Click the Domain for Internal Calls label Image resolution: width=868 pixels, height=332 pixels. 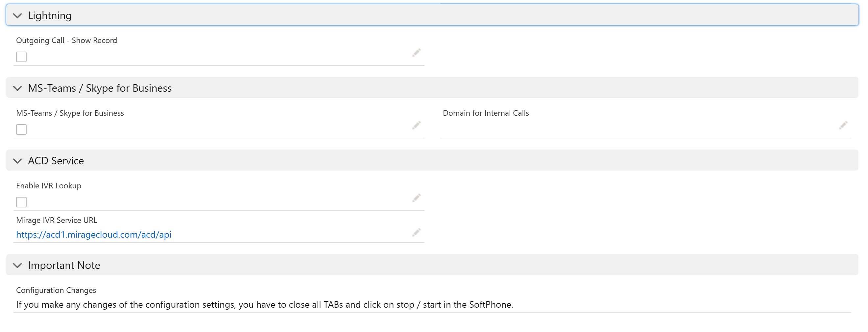pos(486,113)
